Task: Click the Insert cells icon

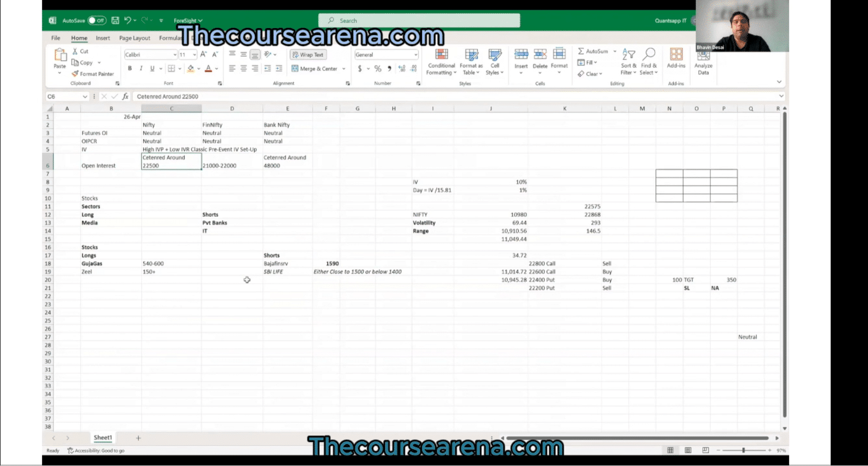Action: point(521,55)
